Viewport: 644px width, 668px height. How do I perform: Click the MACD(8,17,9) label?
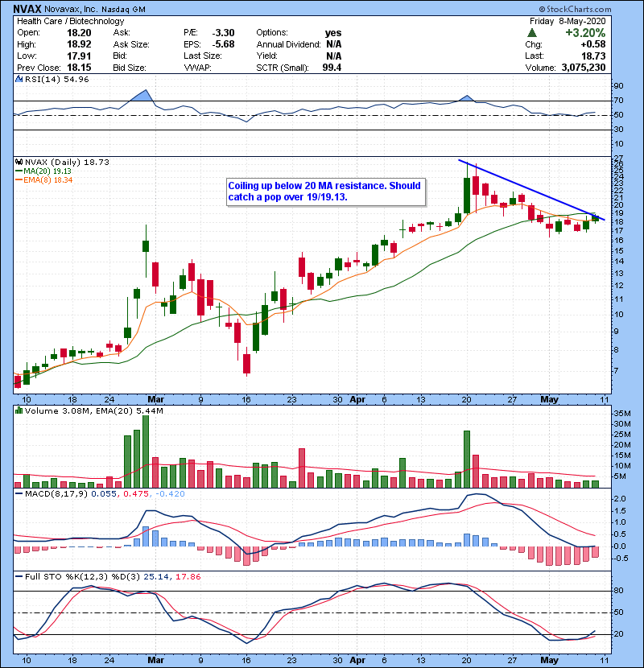pos(56,494)
